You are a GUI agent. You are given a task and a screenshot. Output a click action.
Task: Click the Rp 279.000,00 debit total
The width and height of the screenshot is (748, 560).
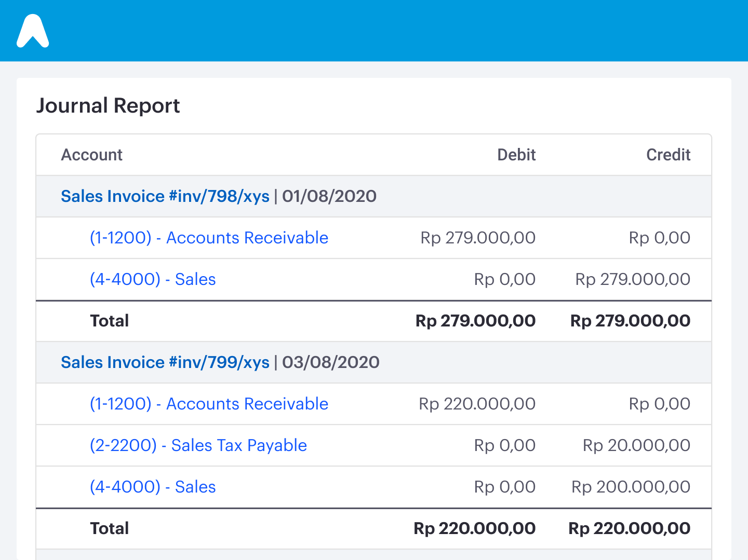click(475, 321)
